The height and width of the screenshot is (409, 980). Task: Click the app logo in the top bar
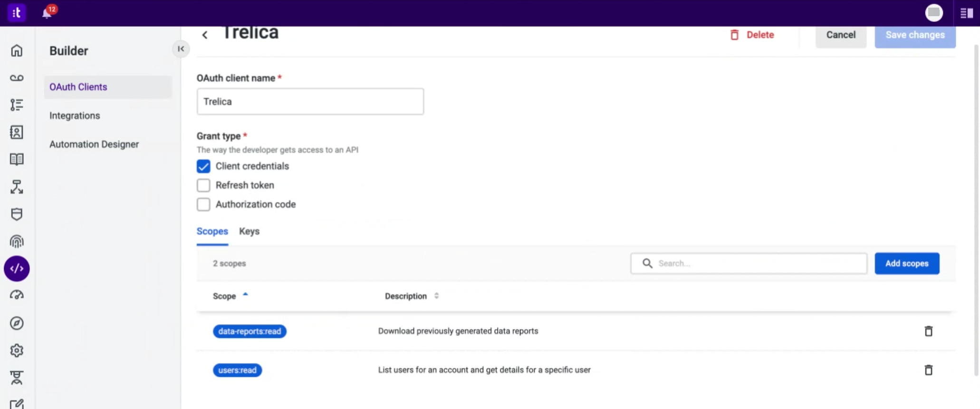[17, 13]
